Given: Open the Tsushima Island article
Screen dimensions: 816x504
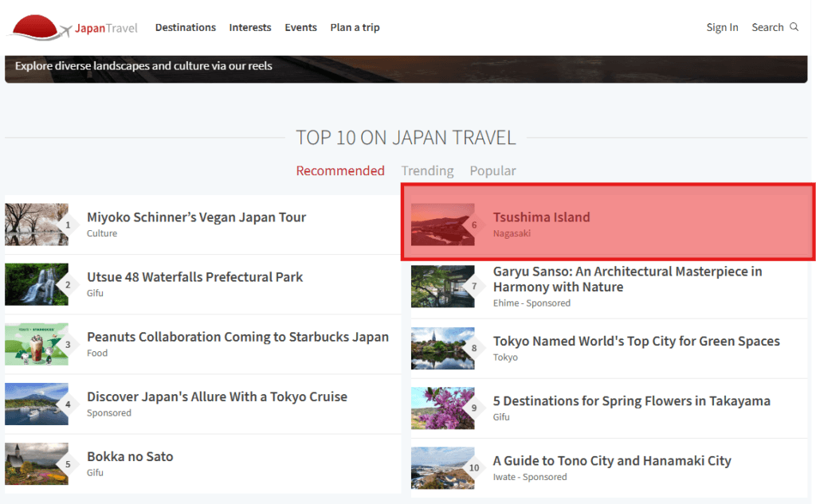Looking at the screenshot, I should (541, 217).
